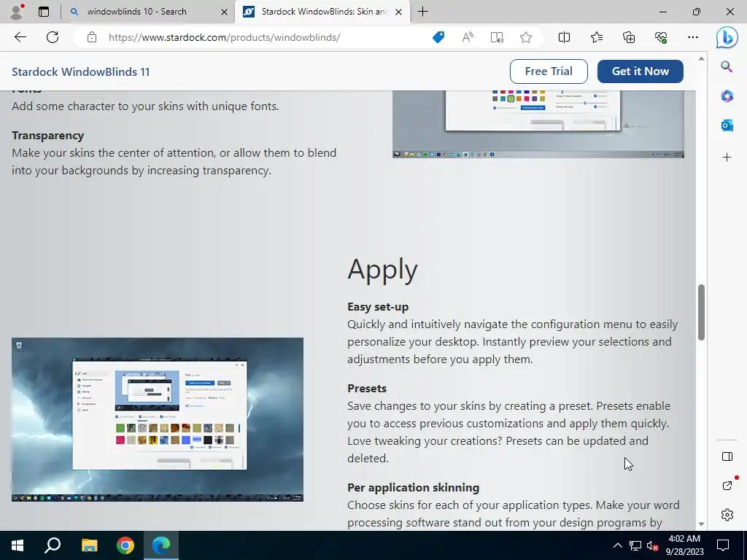Click the Easy set-up subheading
The width and height of the screenshot is (747, 560).
point(378,307)
